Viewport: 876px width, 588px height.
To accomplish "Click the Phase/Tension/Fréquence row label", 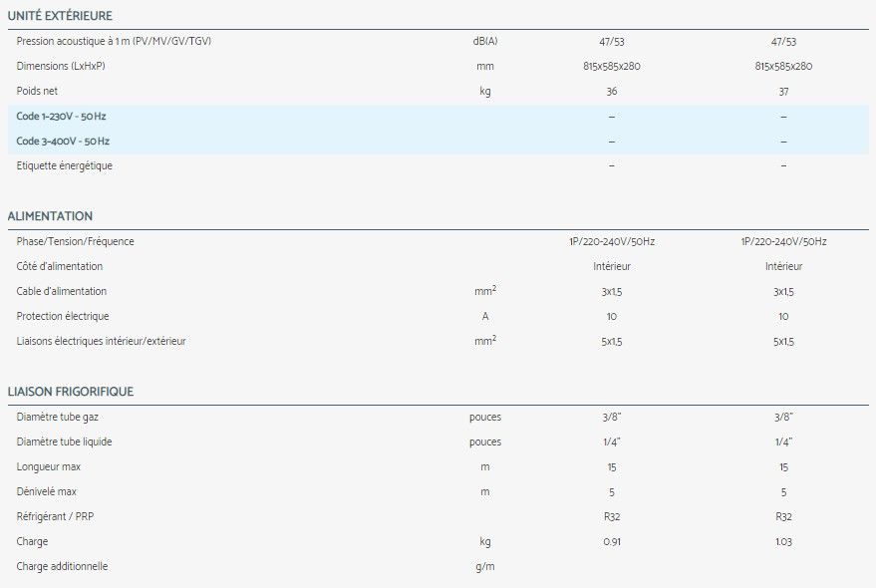I will (x=75, y=242).
